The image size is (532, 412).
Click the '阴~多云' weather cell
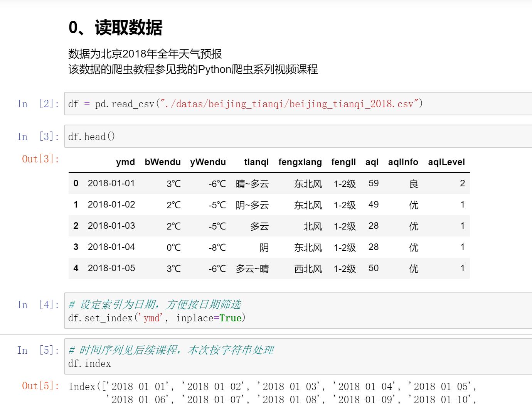(252, 205)
